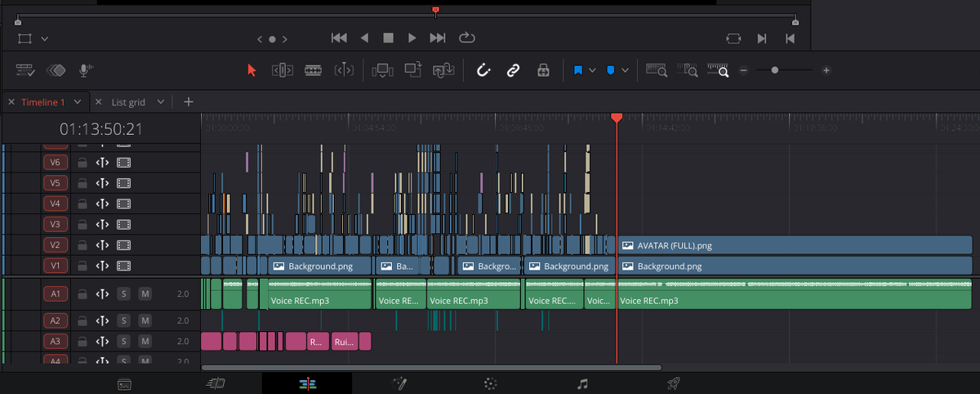Image resolution: width=980 pixels, height=394 pixels.
Task: Toggle Position Lock icon
Action: coord(543,71)
